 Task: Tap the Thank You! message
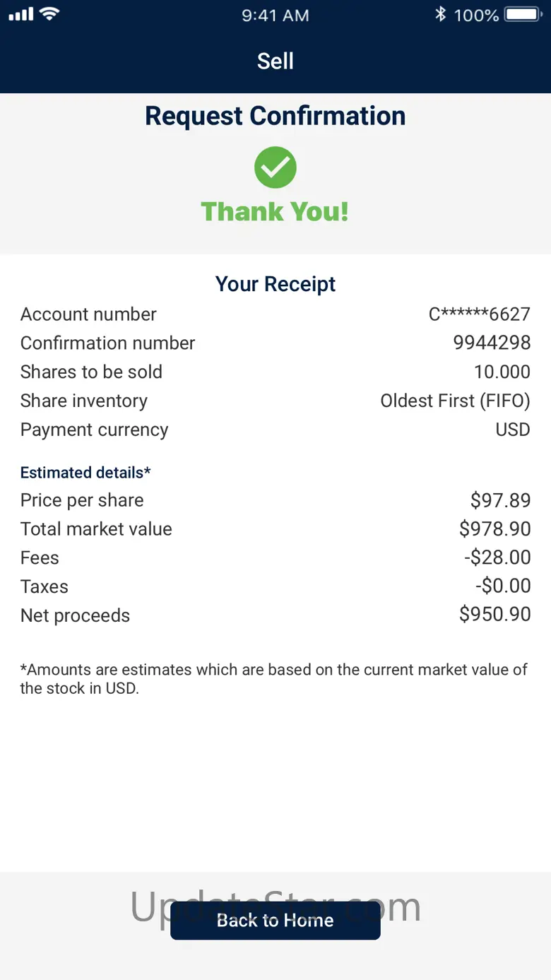pos(275,211)
